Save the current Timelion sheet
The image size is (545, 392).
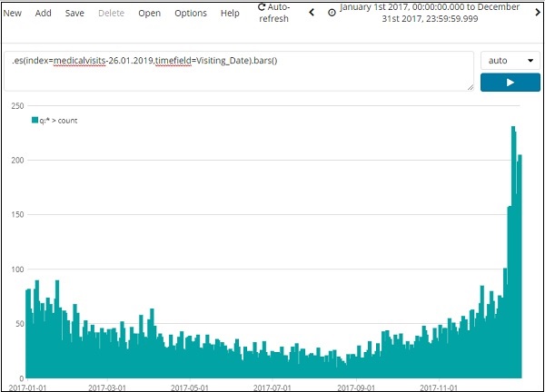(74, 14)
